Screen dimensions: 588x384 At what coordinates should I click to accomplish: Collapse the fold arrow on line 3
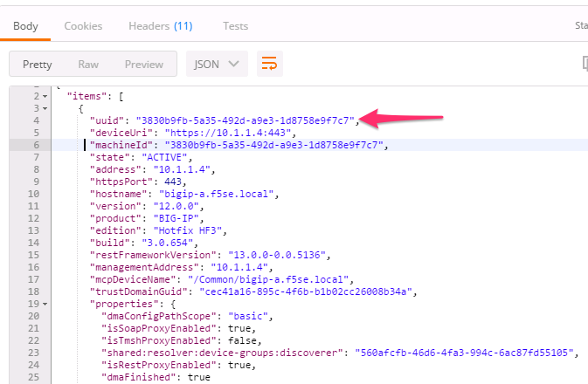tap(45, 108)
